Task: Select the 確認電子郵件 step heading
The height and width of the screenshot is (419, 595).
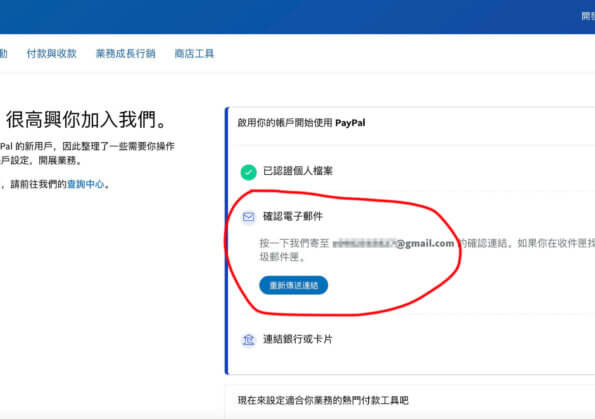Action: tap(293, 216)
